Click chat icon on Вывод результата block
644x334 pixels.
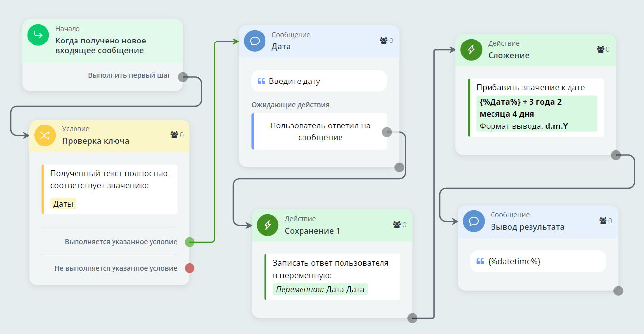point(474,221)
